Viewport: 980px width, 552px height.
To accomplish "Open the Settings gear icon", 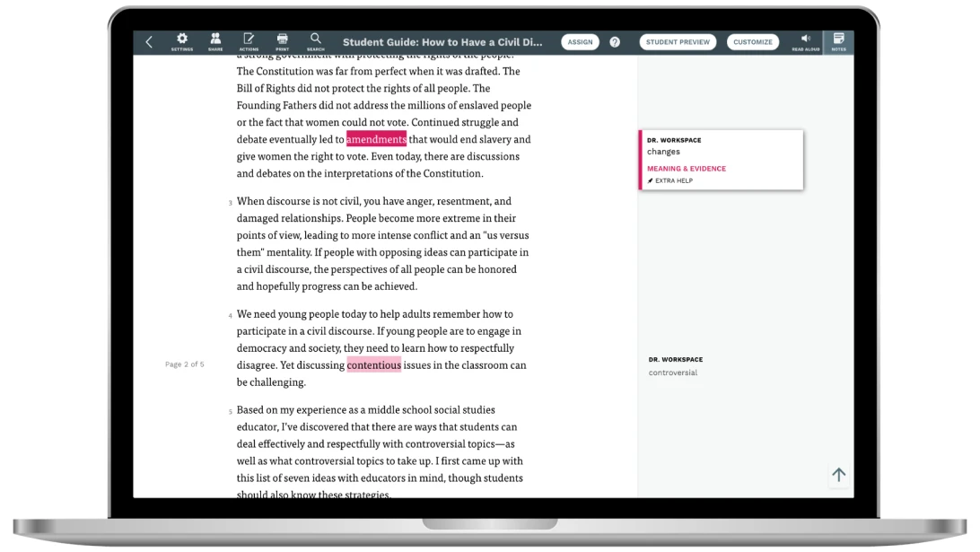I will point(182,42).
